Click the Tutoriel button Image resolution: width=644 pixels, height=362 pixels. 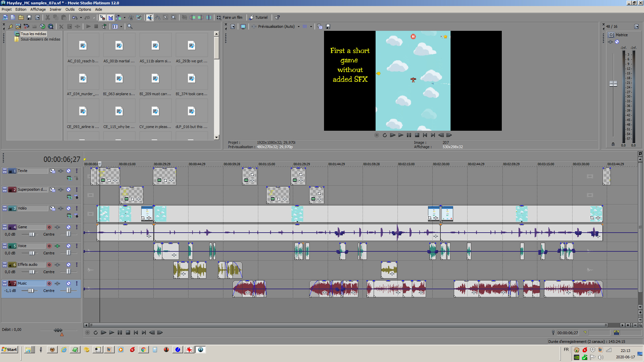pos(258,17)
